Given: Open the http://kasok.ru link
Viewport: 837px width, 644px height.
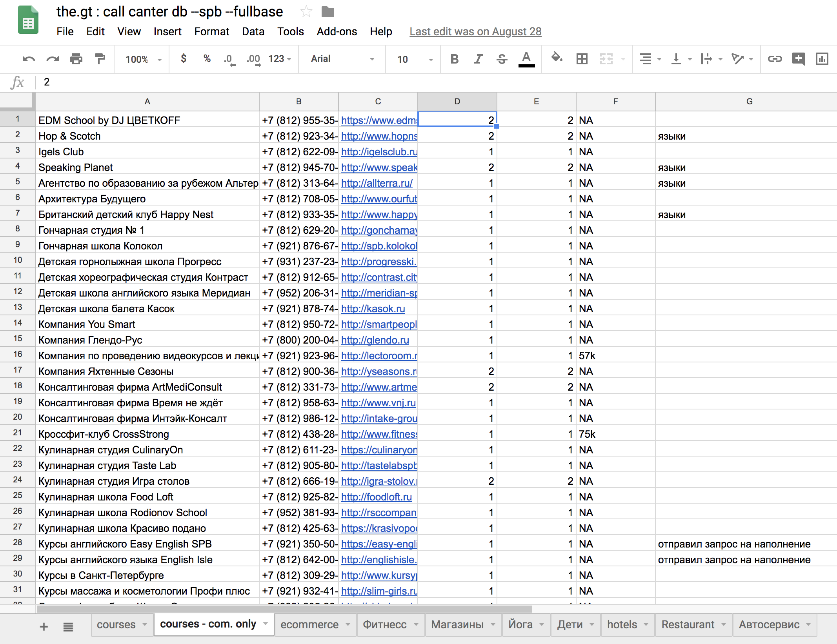Looking at the screenshot, I should (373, 309).
